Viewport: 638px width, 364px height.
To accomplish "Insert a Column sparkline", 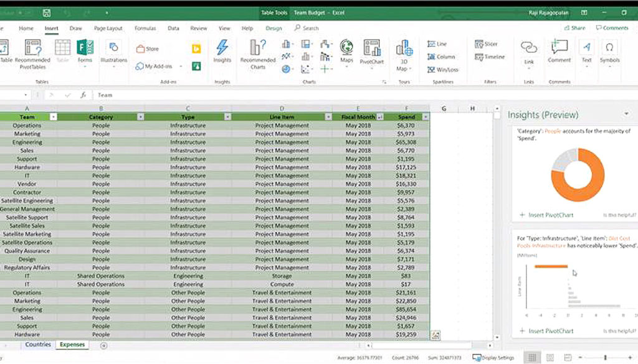I will pyautogui.click(x=441, y=57).
